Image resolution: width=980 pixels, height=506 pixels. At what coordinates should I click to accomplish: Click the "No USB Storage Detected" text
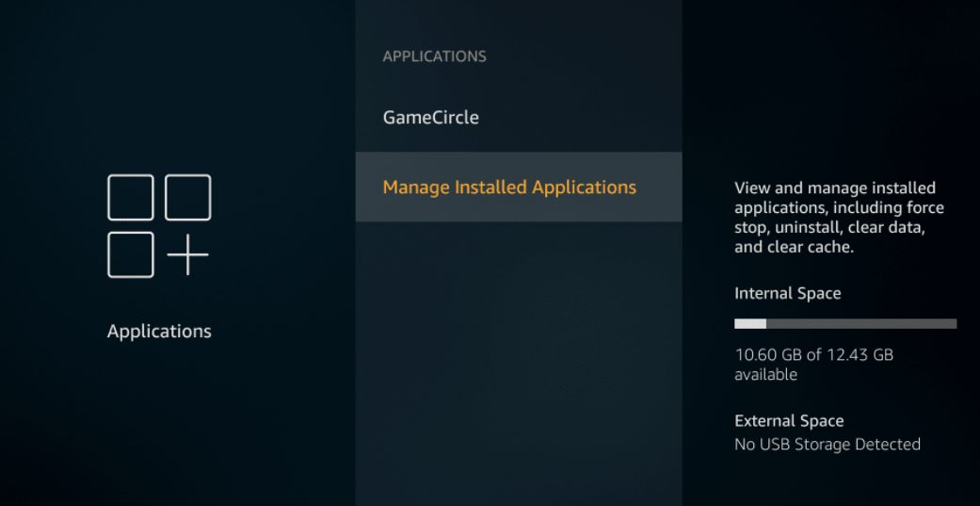827,445
